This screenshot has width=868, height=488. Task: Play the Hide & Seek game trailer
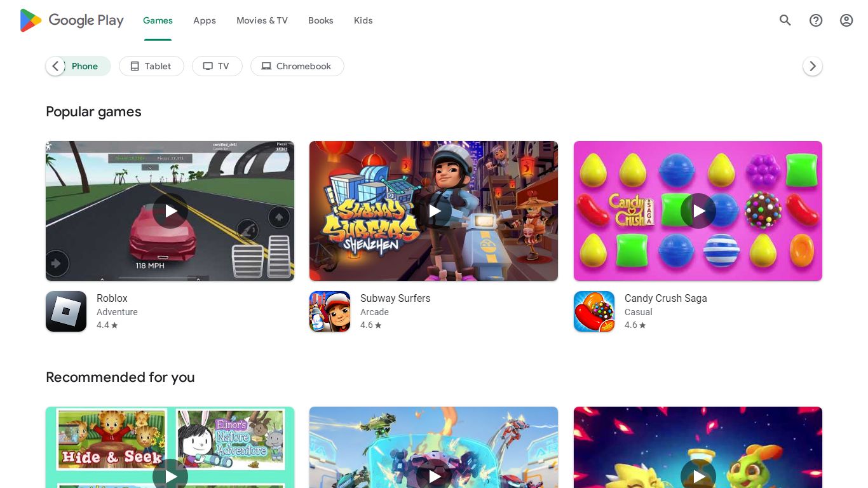pos(170,476)
